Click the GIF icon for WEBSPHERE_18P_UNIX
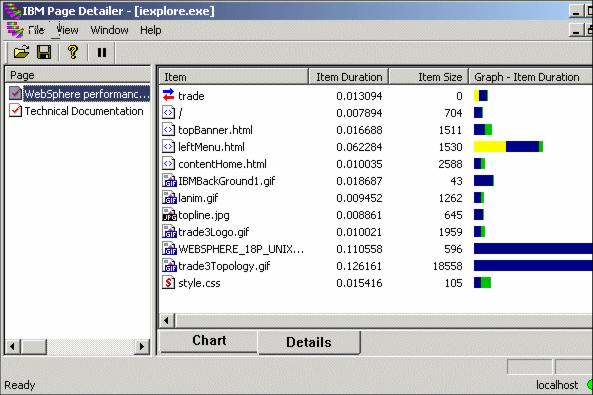 click(169, 249)
